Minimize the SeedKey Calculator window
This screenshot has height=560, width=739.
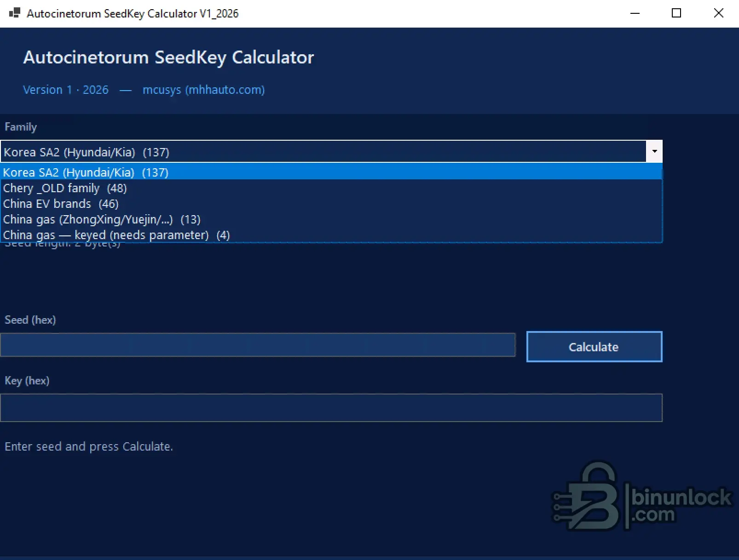click(x=635, y=13)
